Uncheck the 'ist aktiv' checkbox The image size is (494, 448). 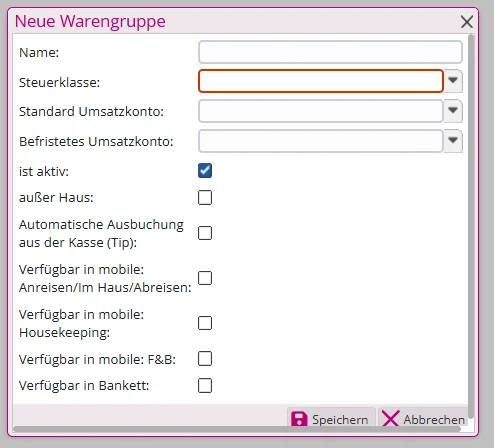point(205,171)
